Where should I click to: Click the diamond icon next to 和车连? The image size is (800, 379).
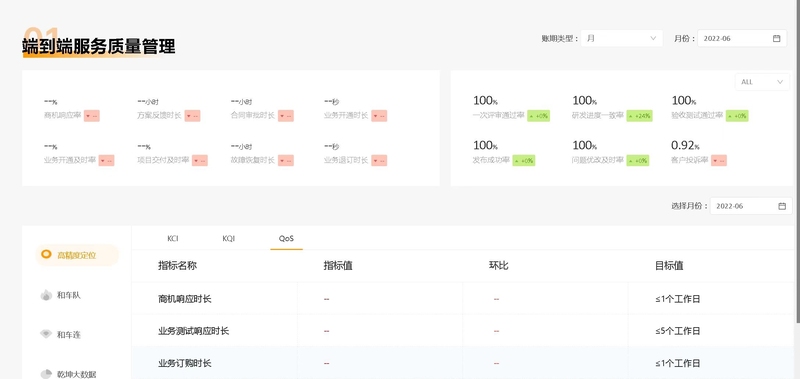46,335
